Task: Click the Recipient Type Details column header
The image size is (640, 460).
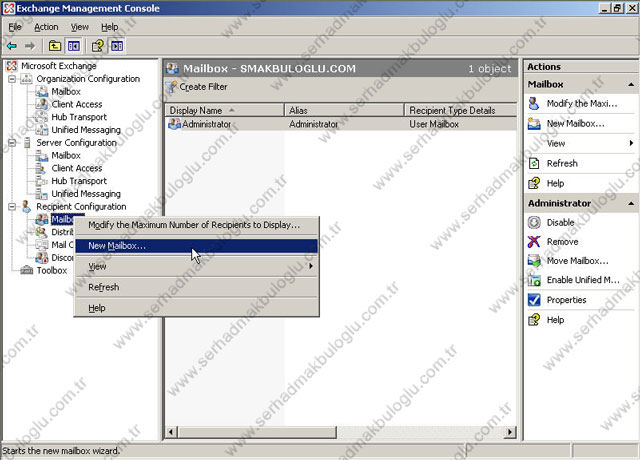Action: click(460, 110)
